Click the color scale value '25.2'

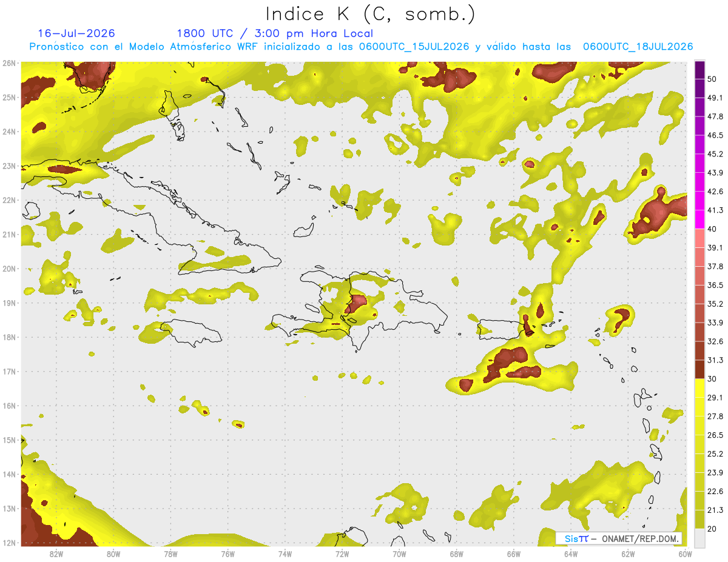715,453
